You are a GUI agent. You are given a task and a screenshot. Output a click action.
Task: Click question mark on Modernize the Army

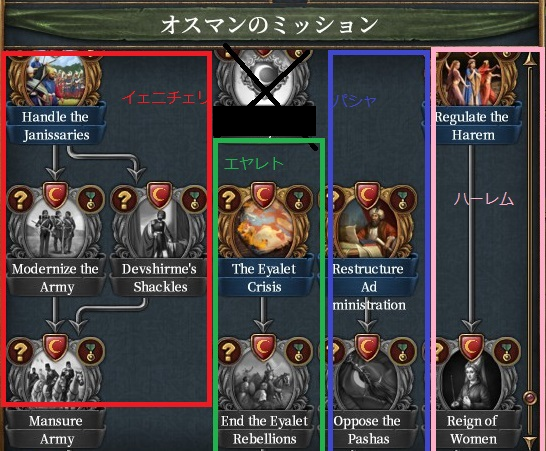[x=20, y=199]
